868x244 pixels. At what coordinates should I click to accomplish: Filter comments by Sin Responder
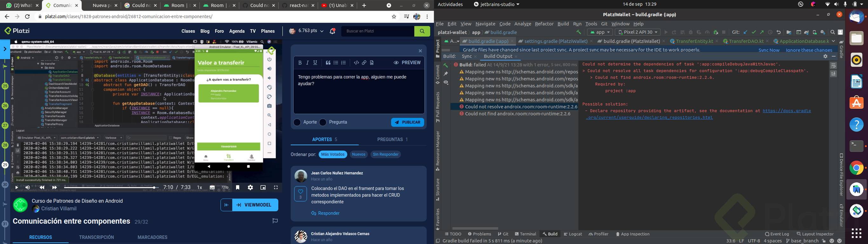point(386,155)
